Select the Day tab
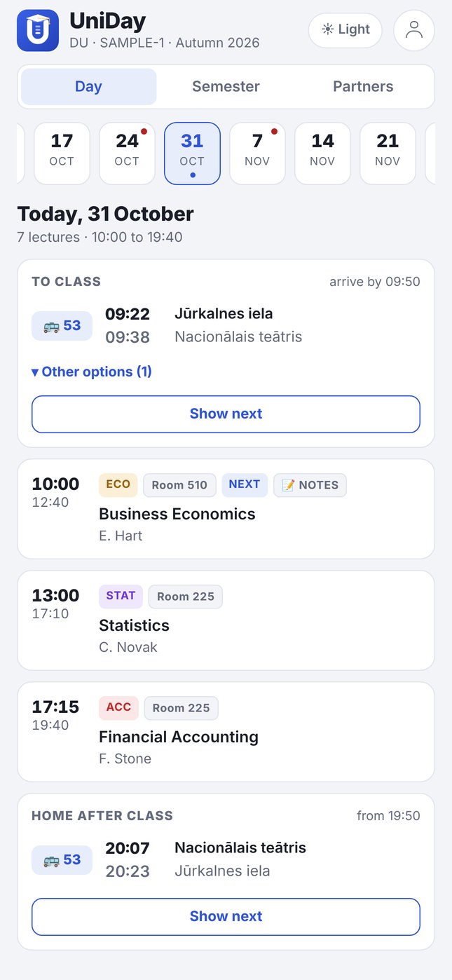The height and width of the screenshot is (980, 452). click(x=89, y=87)
